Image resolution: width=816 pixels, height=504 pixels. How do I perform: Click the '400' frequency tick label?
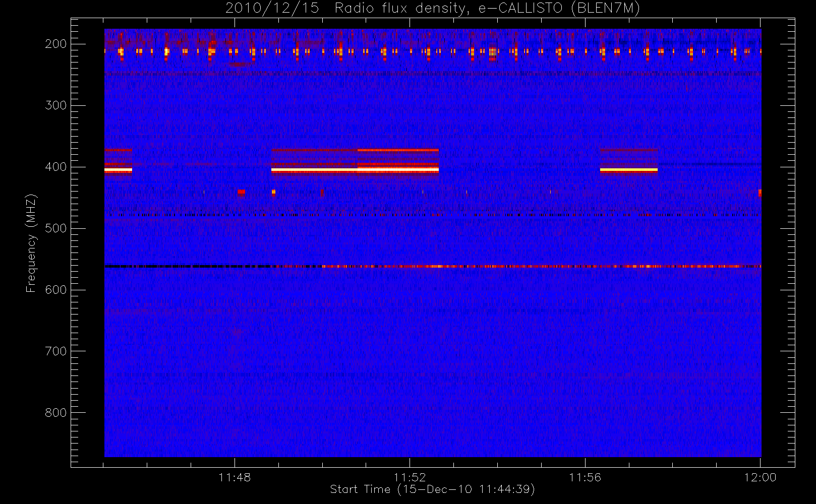pos(56,167)
